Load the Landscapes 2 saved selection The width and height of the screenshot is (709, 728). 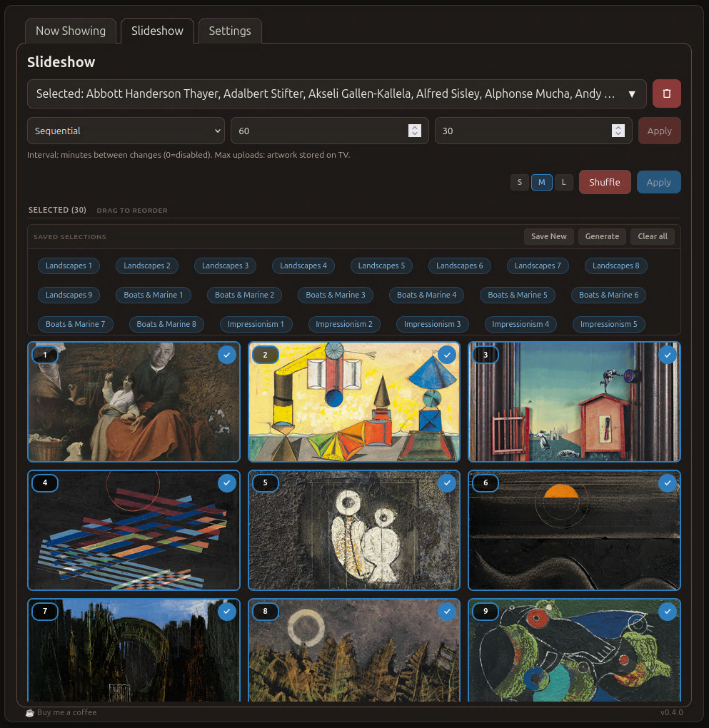point(147,266)
